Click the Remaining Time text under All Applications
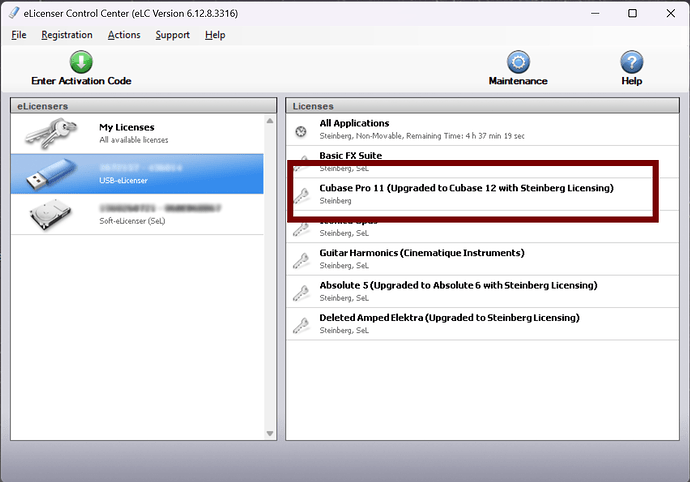The width and height of the screenshot is (690, 482). click(x=465, y=136)
